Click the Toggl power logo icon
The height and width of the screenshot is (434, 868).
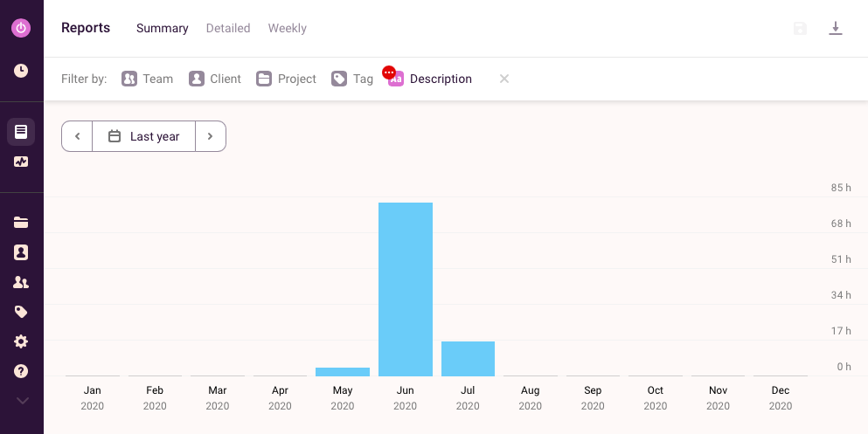(x=21, y=28)
